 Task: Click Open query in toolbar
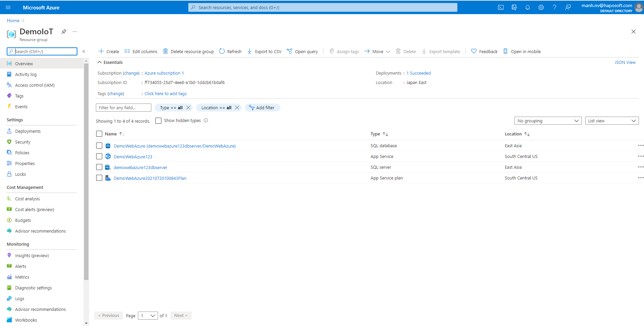302,51
